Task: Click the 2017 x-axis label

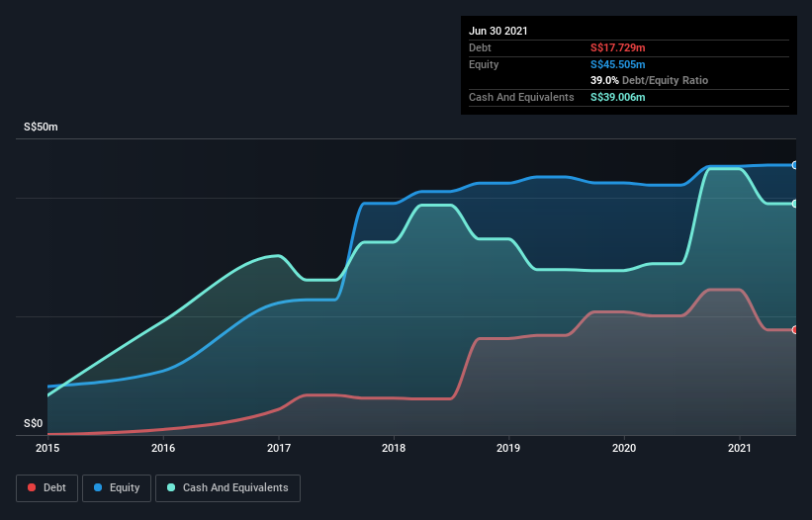Action: 279,448
